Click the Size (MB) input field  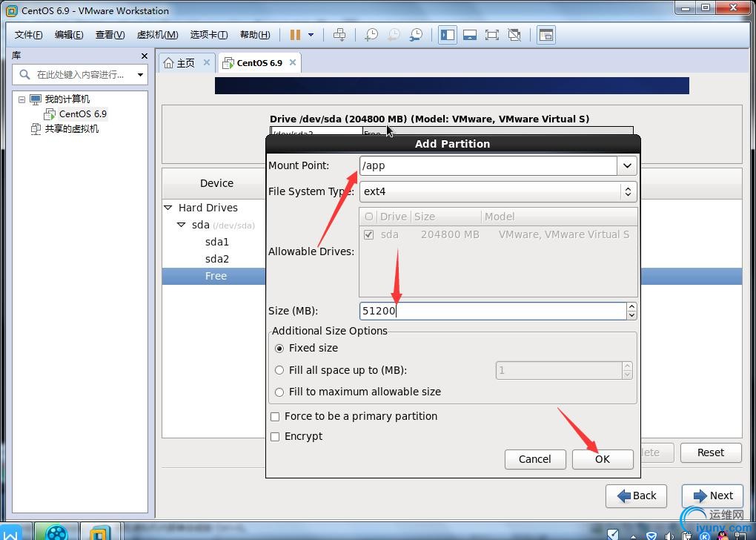(493, 311)
